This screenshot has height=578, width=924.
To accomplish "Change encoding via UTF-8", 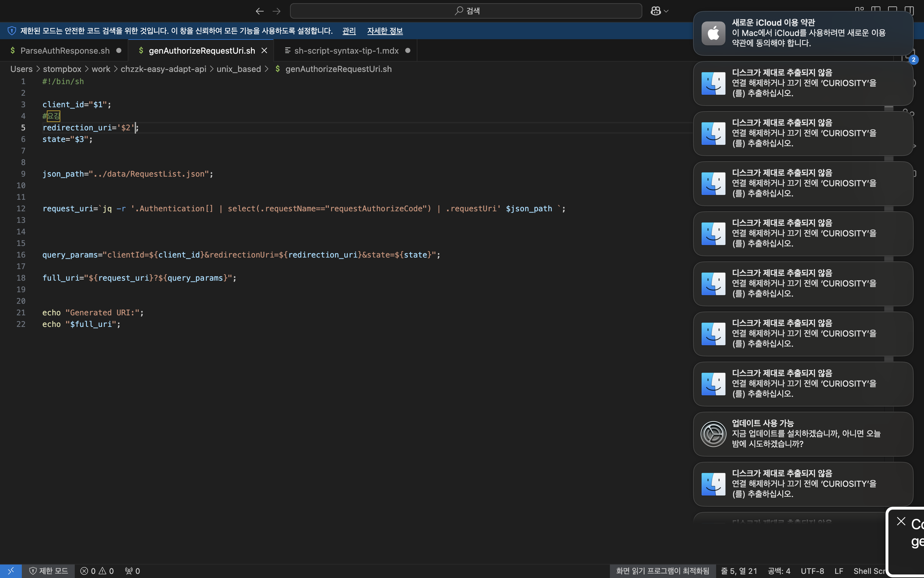I will coord(812,571).
